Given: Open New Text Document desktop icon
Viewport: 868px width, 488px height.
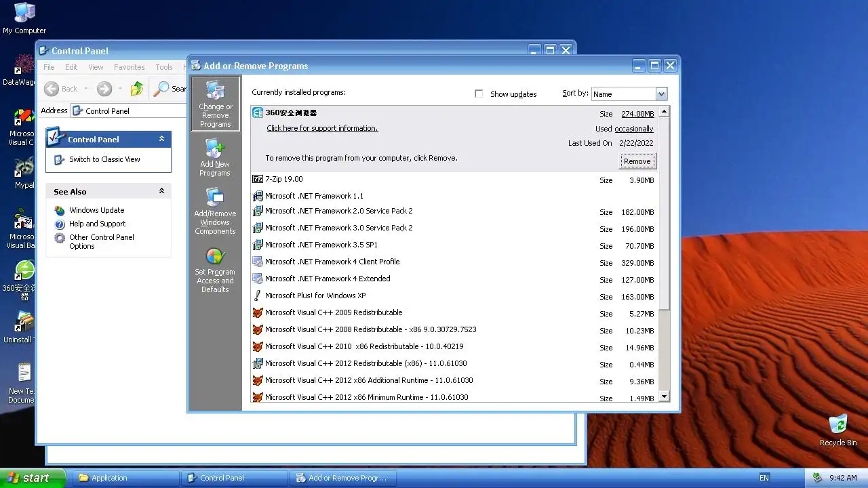Looking at the screenshot, I should 24,373.
